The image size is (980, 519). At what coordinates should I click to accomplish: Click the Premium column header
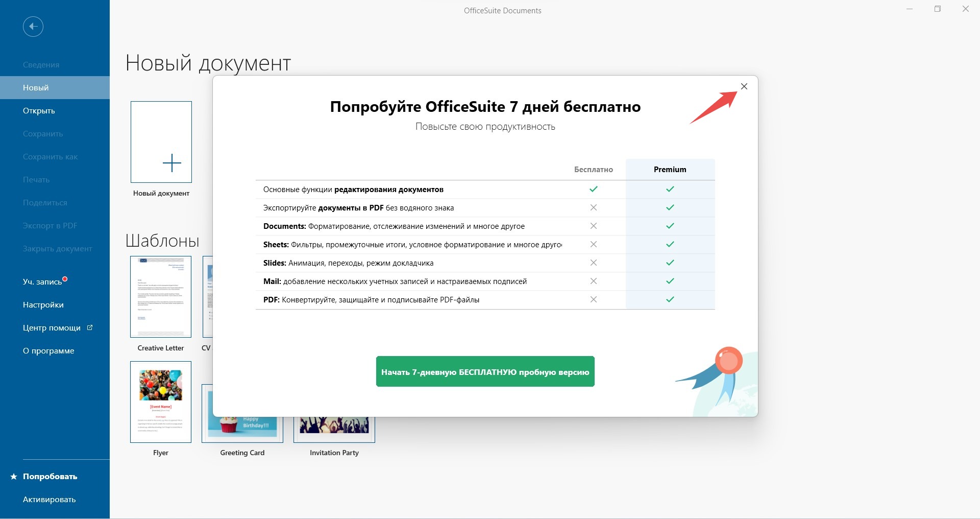[670, 170]
